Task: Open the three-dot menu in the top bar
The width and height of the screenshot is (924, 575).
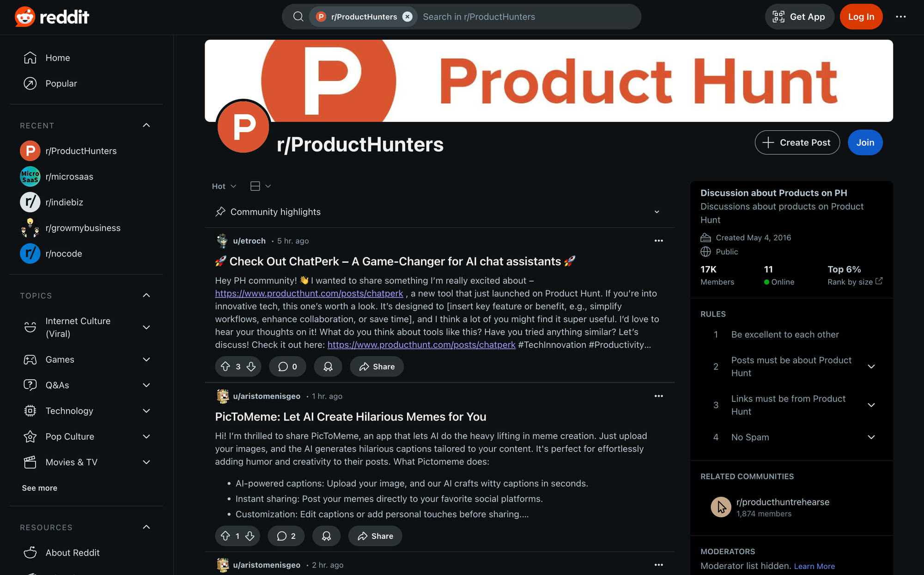Action: coord(900,17)
